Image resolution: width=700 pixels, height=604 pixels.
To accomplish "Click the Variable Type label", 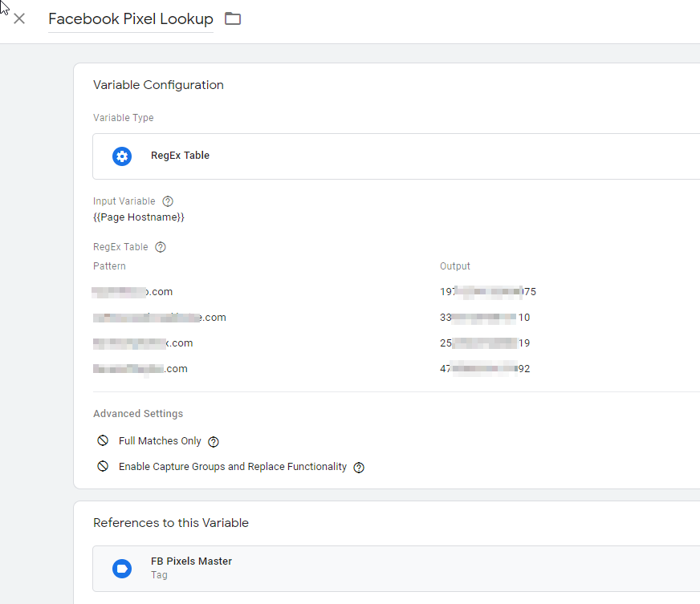I will tap(123, 118).
